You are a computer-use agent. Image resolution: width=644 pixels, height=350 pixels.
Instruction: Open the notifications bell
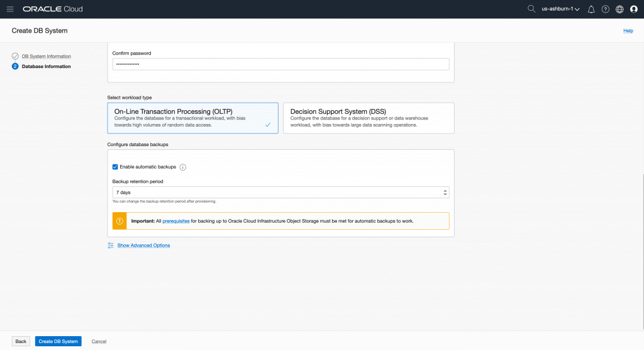pos(591,9)
